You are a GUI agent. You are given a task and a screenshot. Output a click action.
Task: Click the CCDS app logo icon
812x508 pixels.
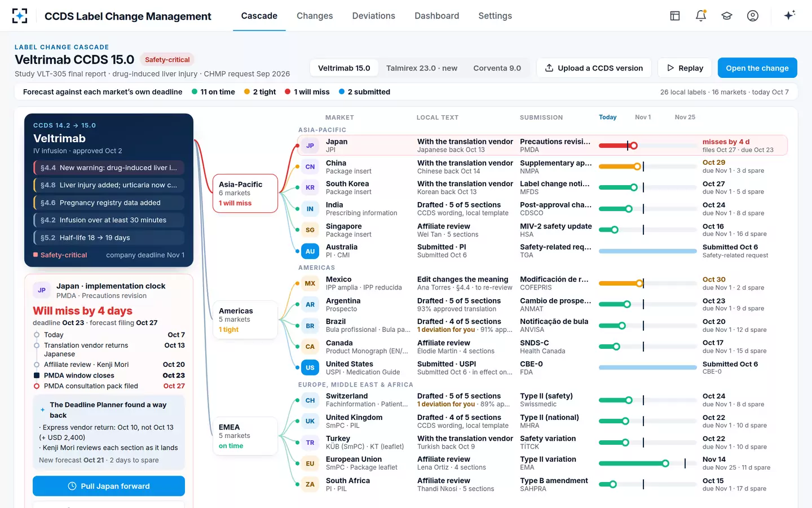(20, 16)
